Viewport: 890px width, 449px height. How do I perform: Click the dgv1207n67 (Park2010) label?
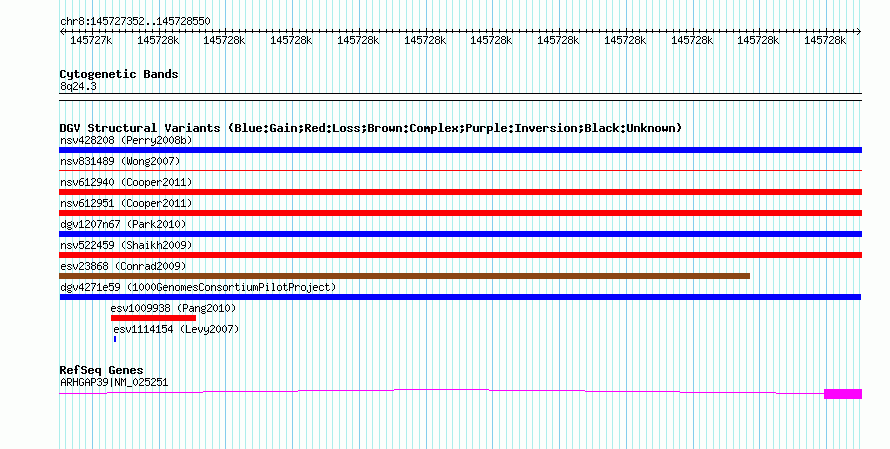123,224
